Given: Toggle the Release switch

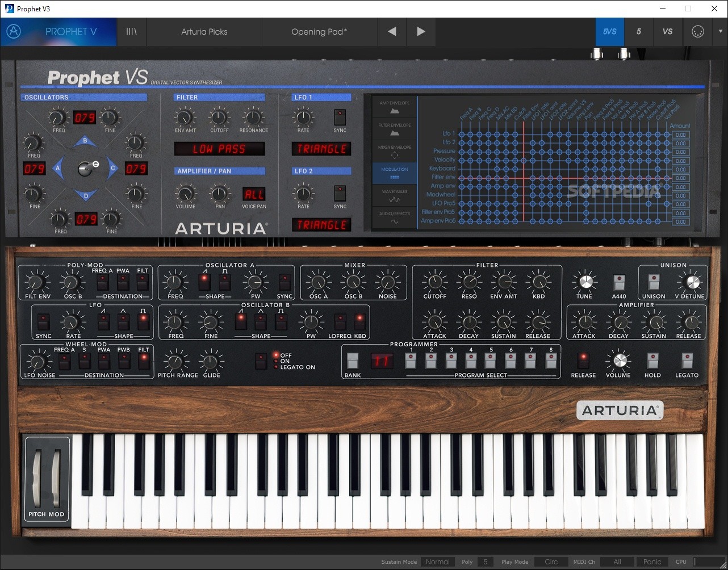Looking at the screenshot, I should point(583,361).
